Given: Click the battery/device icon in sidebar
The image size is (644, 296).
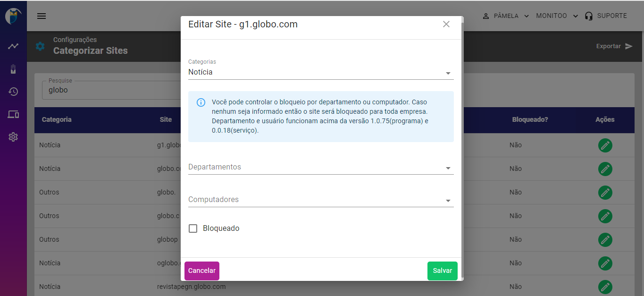Looking at the screenshot, I should [13, 69].
